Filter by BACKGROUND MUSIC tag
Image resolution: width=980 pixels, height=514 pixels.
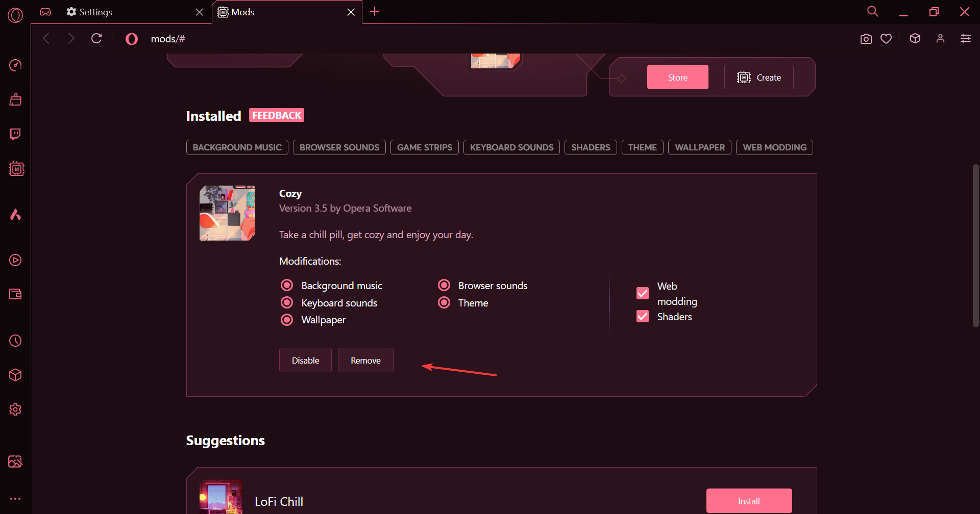coord(237,147)
